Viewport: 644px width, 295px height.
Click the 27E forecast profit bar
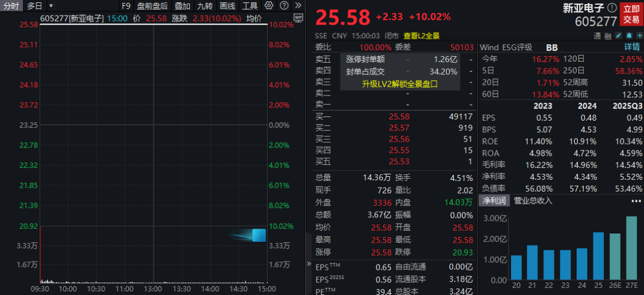point(631,248)
